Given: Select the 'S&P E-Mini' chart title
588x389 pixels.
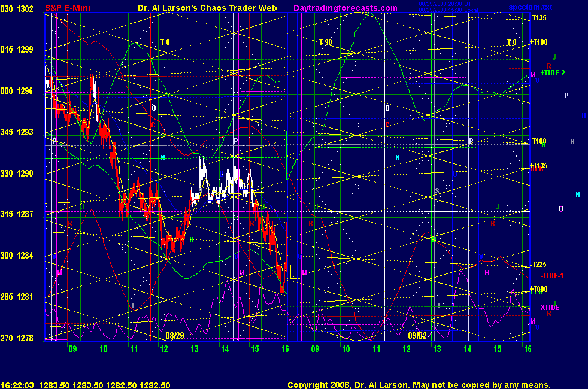Looking at the screenshot, I should [68, 8].
